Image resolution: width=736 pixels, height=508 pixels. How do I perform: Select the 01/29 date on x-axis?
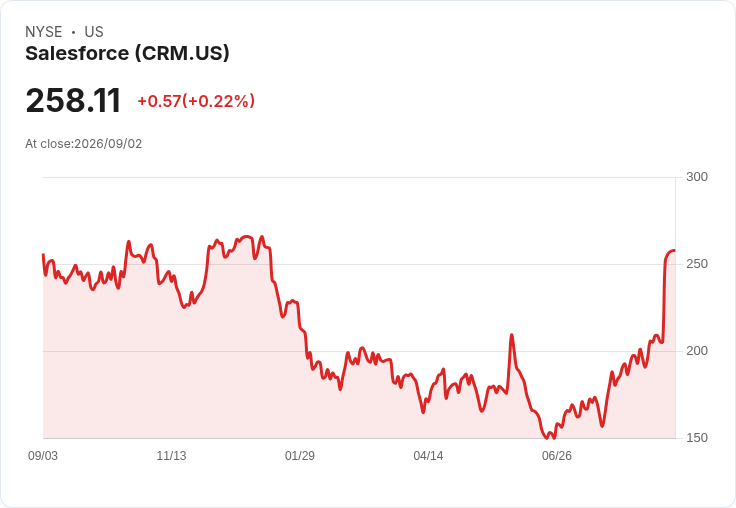(x=299, y=455)
